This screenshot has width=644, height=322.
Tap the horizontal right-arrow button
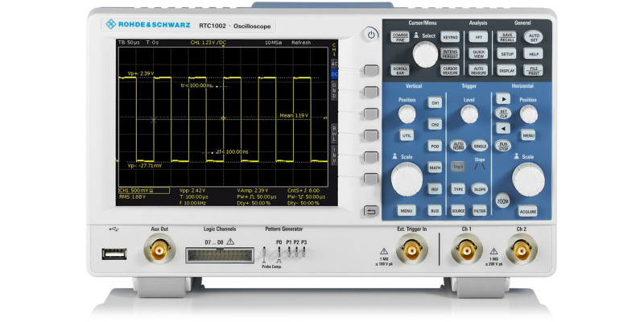coord(503,98)
